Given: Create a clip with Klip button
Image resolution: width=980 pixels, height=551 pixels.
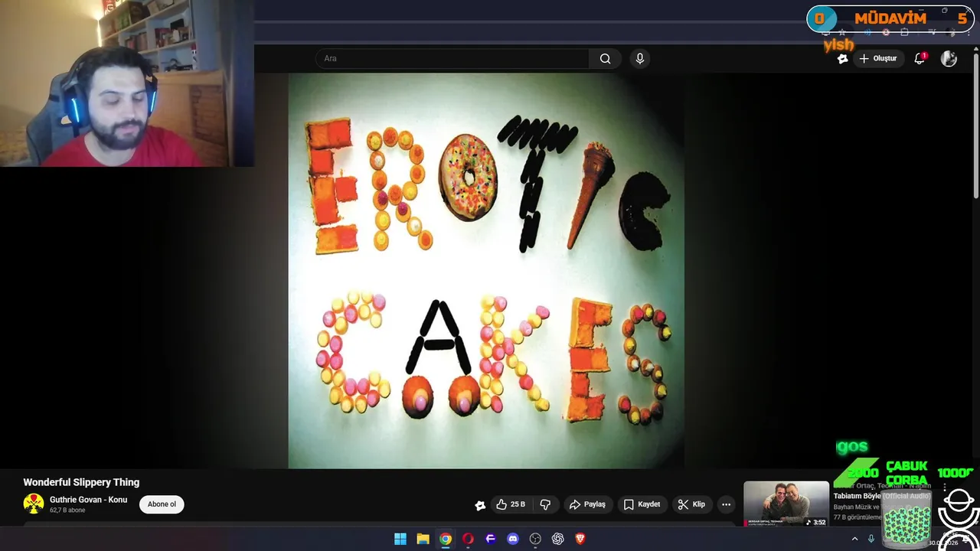Looking at the screenshot, I should pyautogui.click(x=691, y=504).
